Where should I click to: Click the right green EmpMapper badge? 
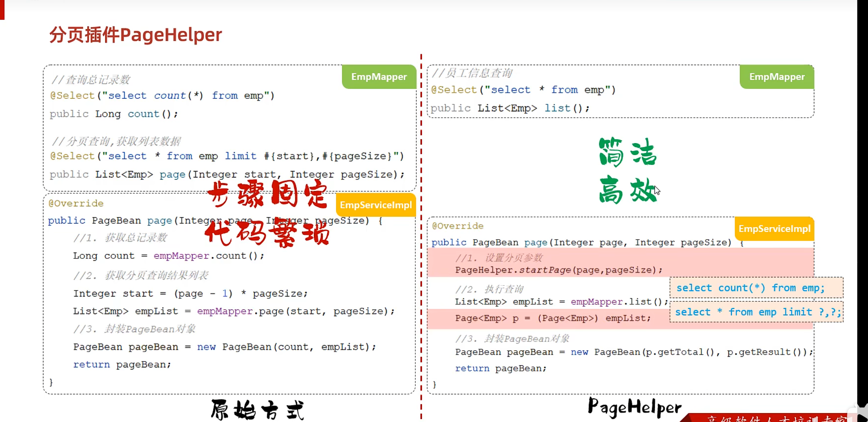click(x=777, y=77)
